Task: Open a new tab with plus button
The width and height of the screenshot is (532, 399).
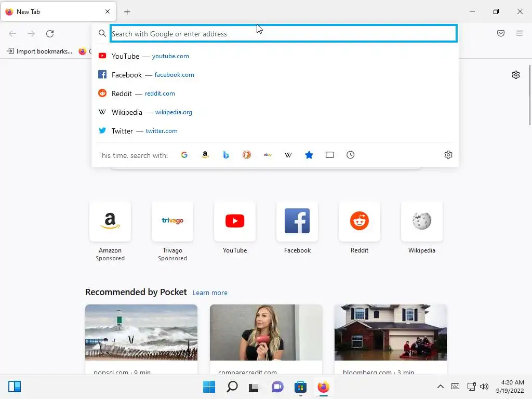Action: point(127,12)
